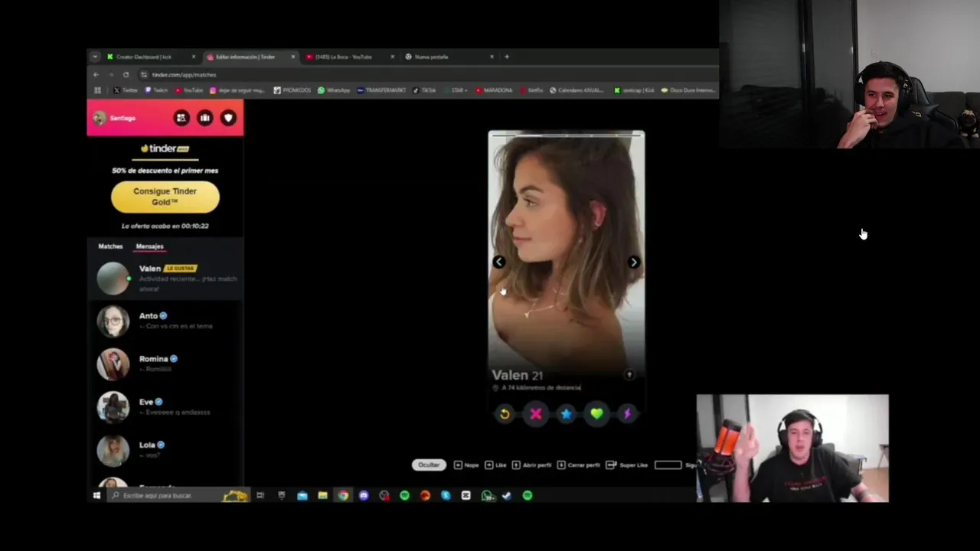980x551 pixels.
Task: Open the WhatsApp bookmark
Action: (334, 90)
